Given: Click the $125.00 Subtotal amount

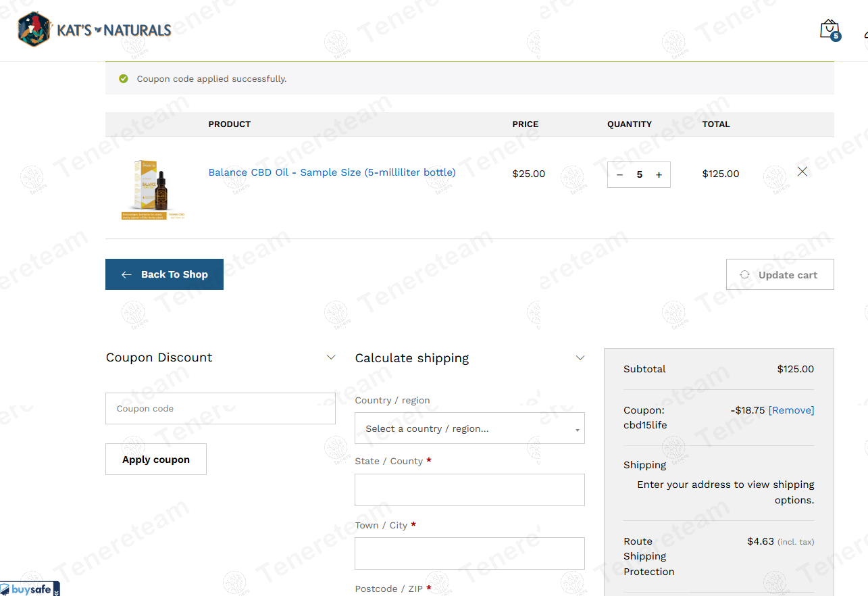Looking at the screenshot, I should pos(796,369).
